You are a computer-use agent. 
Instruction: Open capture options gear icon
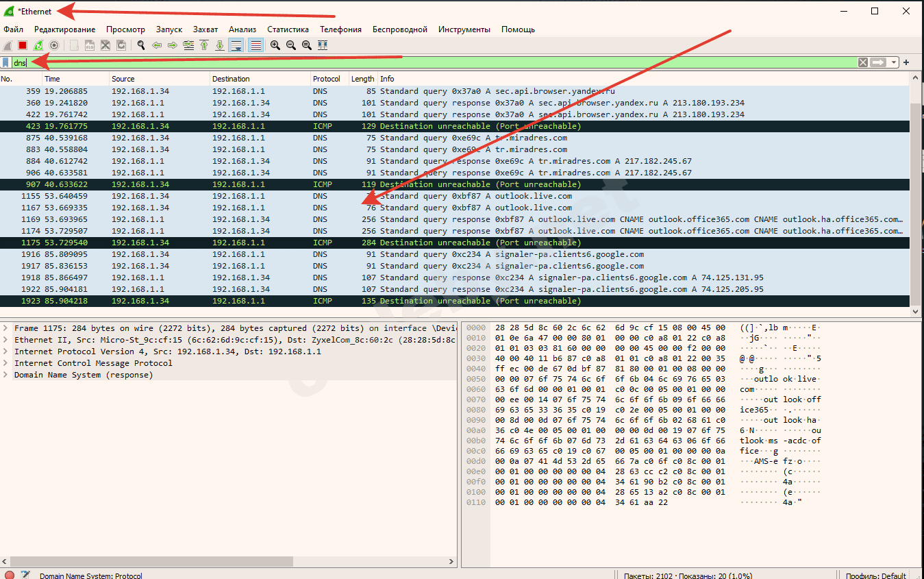click(54, 45)
